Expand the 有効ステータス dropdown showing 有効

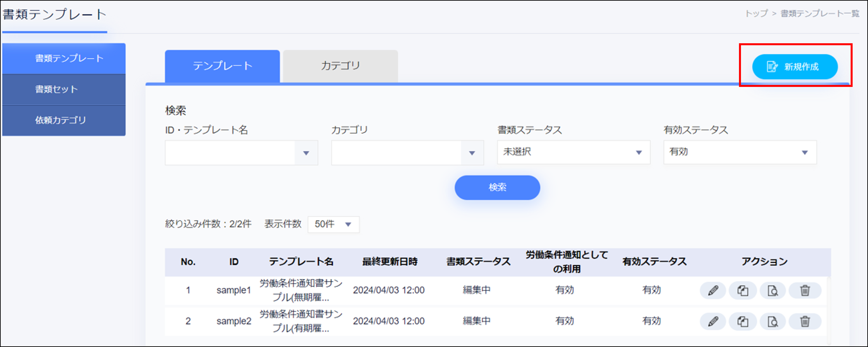click(740, 152)
